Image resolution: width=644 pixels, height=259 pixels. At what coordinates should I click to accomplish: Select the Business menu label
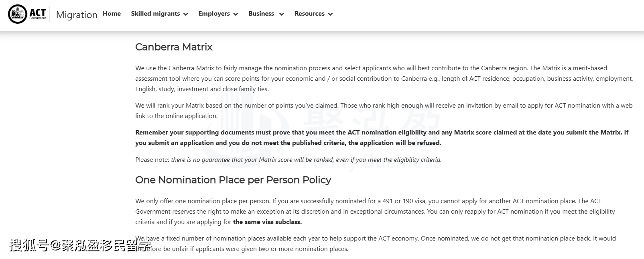(261, 14)
